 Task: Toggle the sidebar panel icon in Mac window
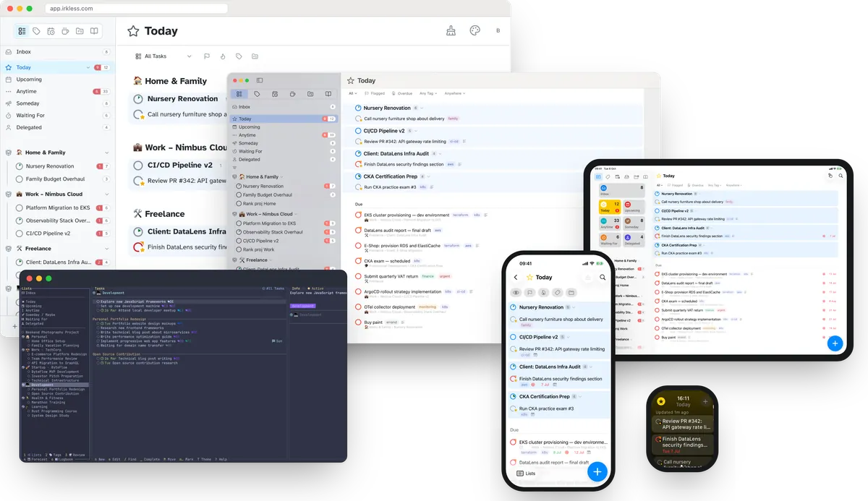260,80
